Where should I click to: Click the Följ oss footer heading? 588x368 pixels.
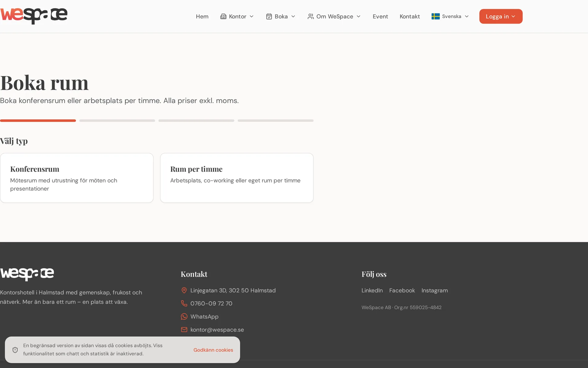click(374, 274)
